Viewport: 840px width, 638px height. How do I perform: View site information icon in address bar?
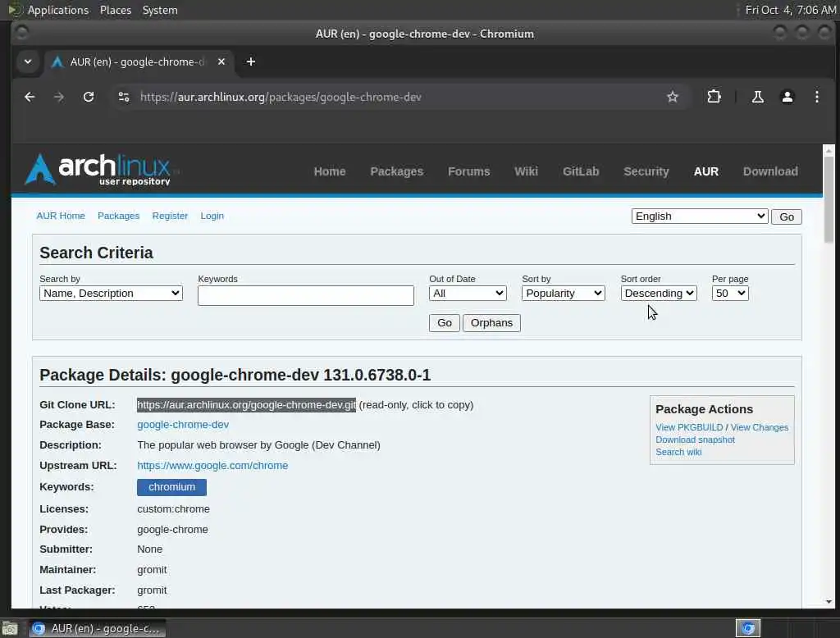coord(124,97)
